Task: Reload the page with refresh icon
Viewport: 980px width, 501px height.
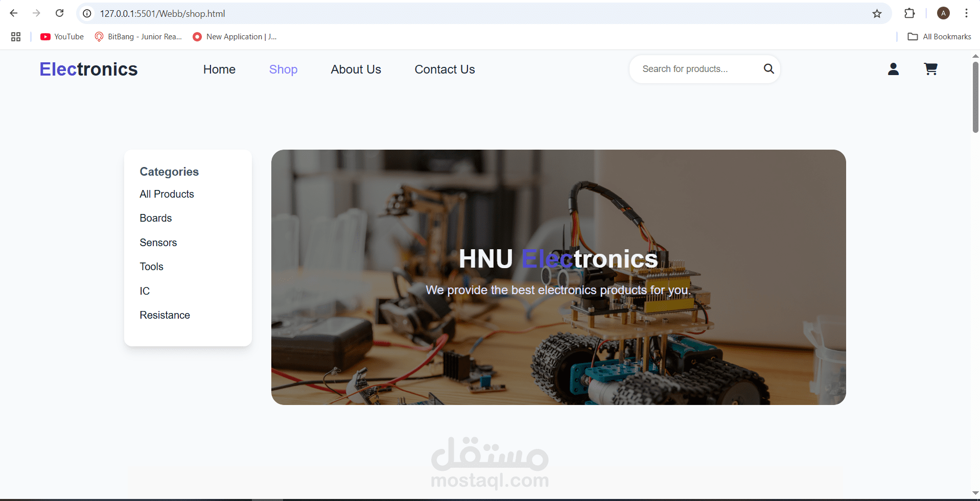Action: click(x=59, y=13)
